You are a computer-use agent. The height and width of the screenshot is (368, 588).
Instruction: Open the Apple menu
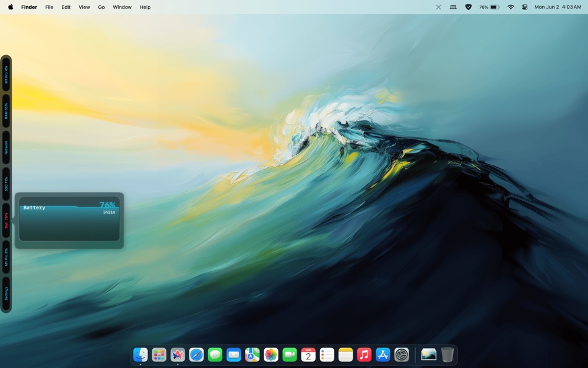(11, 7)
